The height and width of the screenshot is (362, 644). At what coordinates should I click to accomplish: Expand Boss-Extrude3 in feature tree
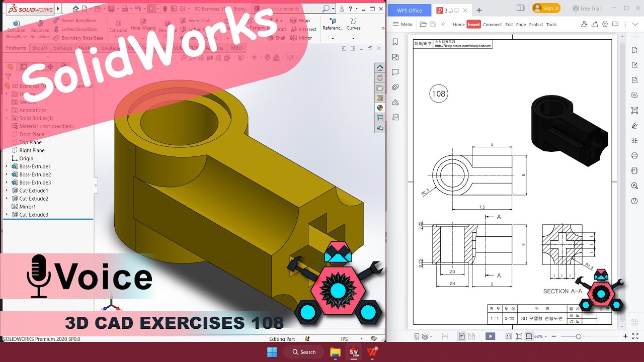[7, 183]
